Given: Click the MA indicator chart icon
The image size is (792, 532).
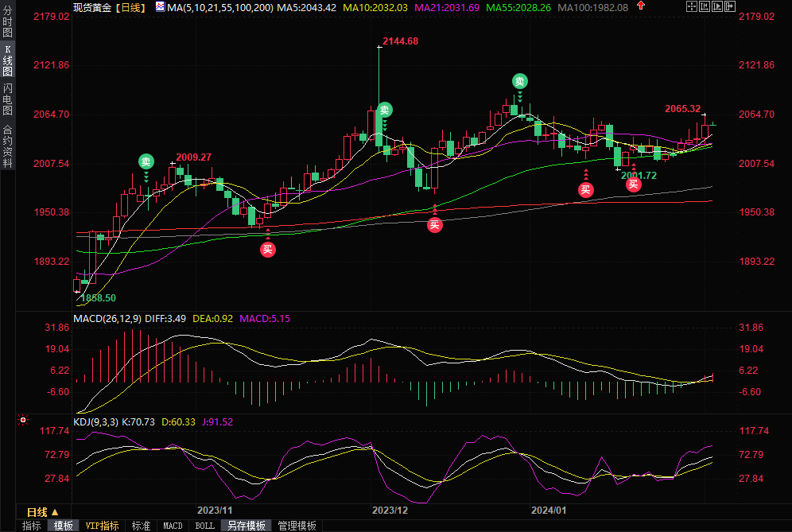Looking at the screenshot, I should (159, 7).
